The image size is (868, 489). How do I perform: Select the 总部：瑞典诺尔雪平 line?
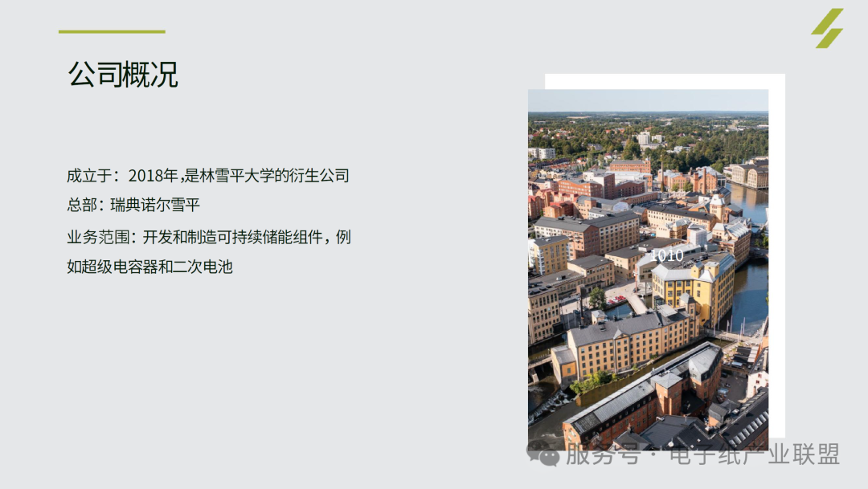click(x=133, y=206)
